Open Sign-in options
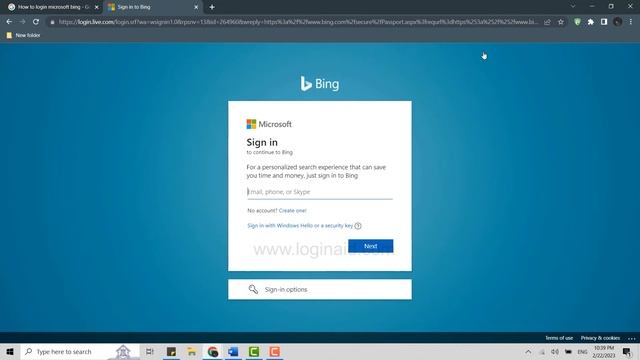The height and width of the screenshot is (360, 640). pos(320,289)
